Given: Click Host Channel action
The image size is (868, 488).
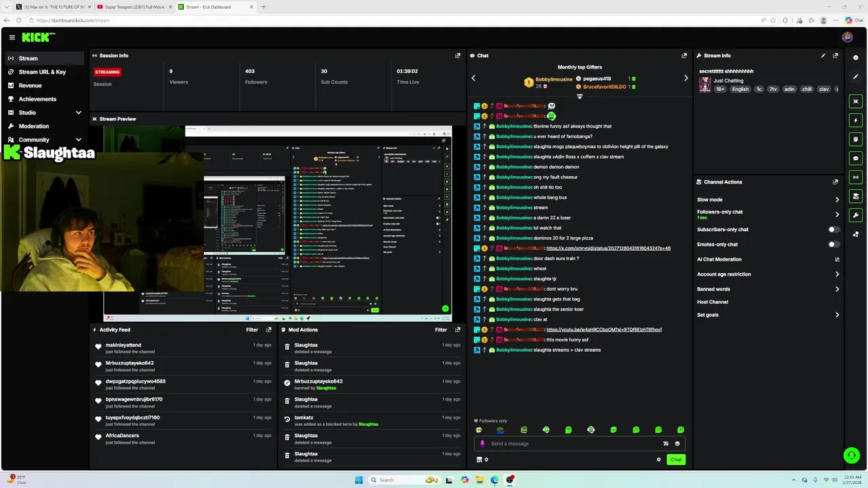Looking at the screenshot, I should click(x=713, y=302).
